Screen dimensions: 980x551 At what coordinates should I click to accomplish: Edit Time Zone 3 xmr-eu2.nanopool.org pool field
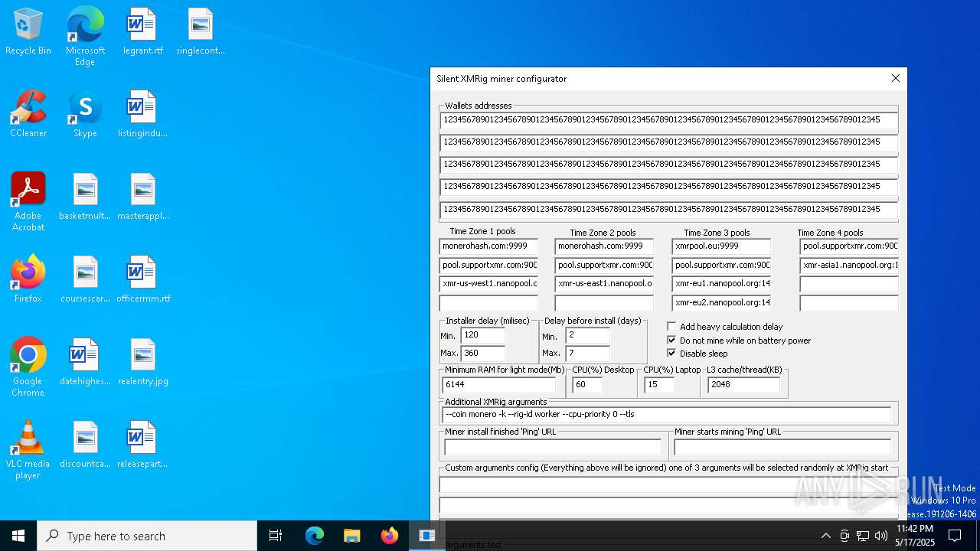pos(721,303)
